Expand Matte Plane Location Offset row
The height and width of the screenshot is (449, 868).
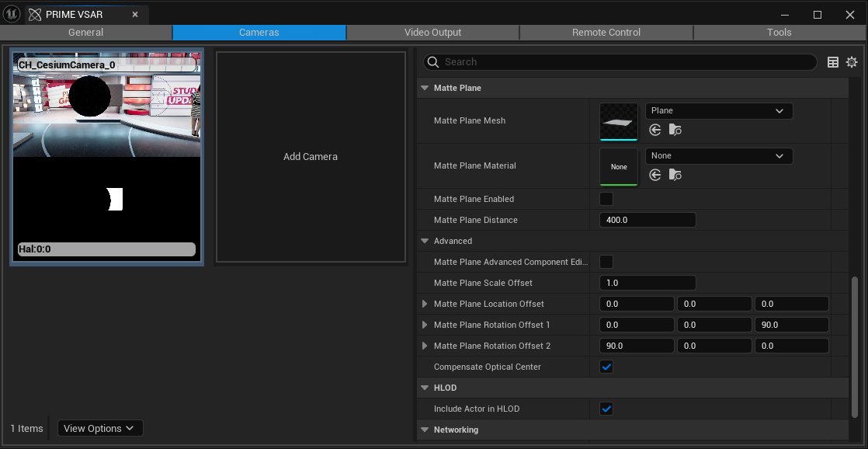point(425,304)
